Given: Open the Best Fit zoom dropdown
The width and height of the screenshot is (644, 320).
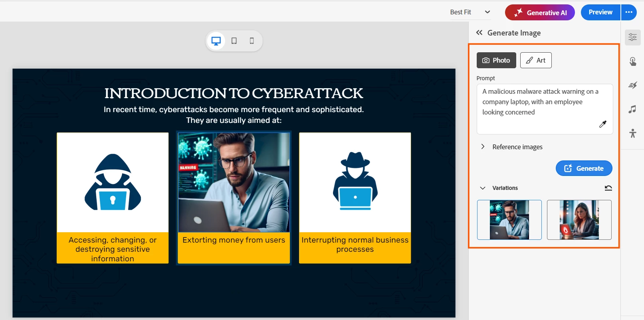Looking at the screenshot, I should coord(470,12).
